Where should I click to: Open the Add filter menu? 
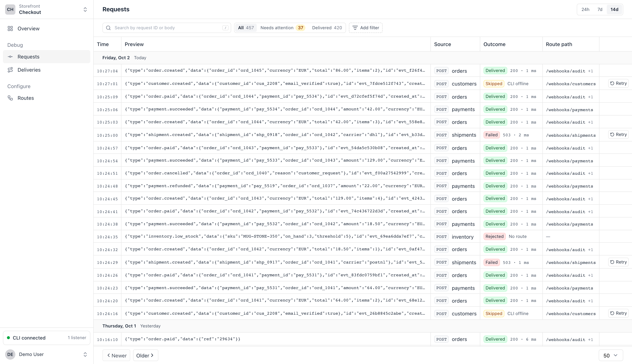coord(366,28)
